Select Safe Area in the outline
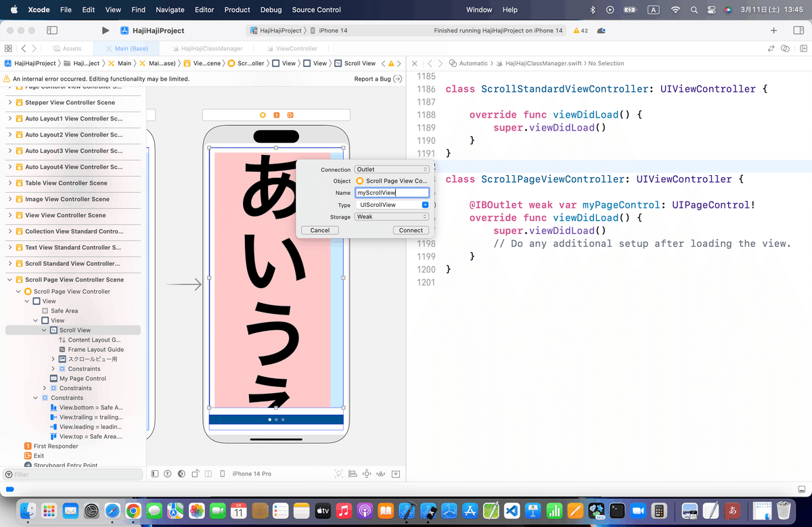Viewport: 812px width, 527px height. [64, 311]
